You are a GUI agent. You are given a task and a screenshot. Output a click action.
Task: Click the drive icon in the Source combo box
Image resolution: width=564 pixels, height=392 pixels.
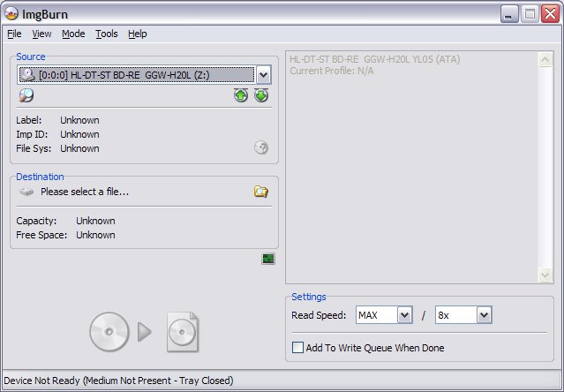pos(28,75)
